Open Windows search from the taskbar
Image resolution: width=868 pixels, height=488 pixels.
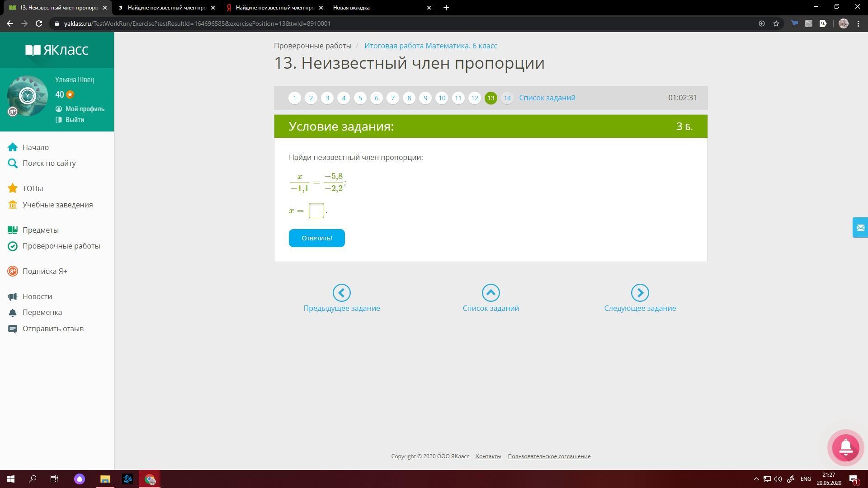pyautogui.click(x=33, y=479)
